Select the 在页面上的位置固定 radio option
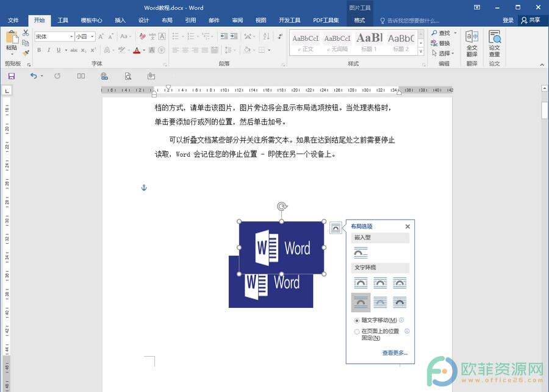 tap(357, 332)
